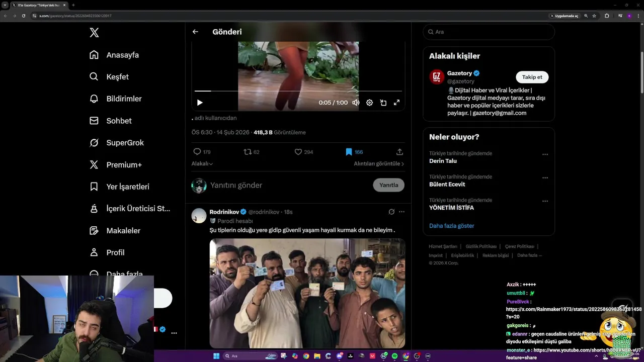The image size is (644, 362).
Task: Open İçerik Üreticisi Stüdyosu
Action: (x=130, y=208)
